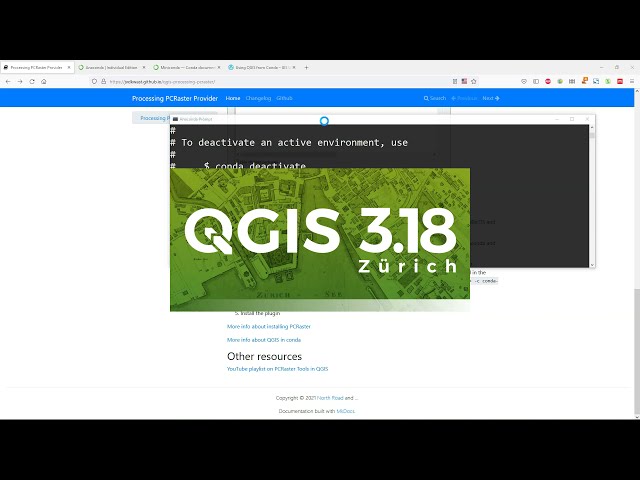Click the Other resources heading text
This screenshot has width=640, height=480.
point(264,356)
